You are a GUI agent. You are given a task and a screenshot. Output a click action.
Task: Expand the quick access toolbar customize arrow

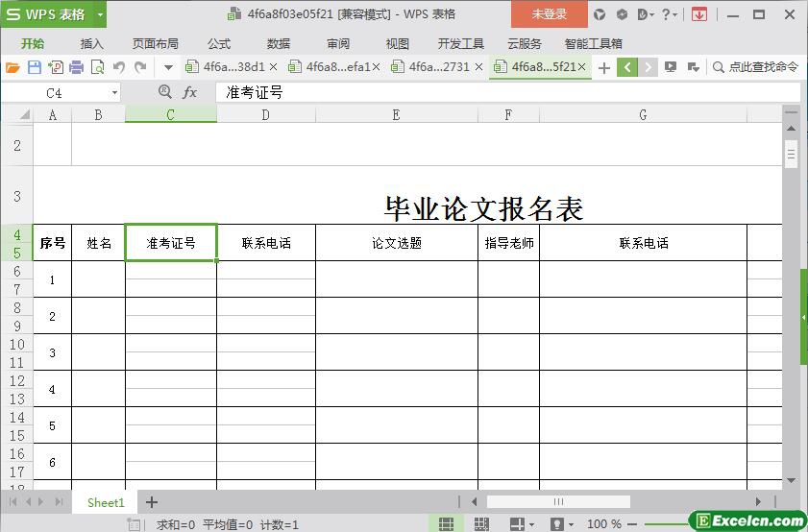pos(168,67)
